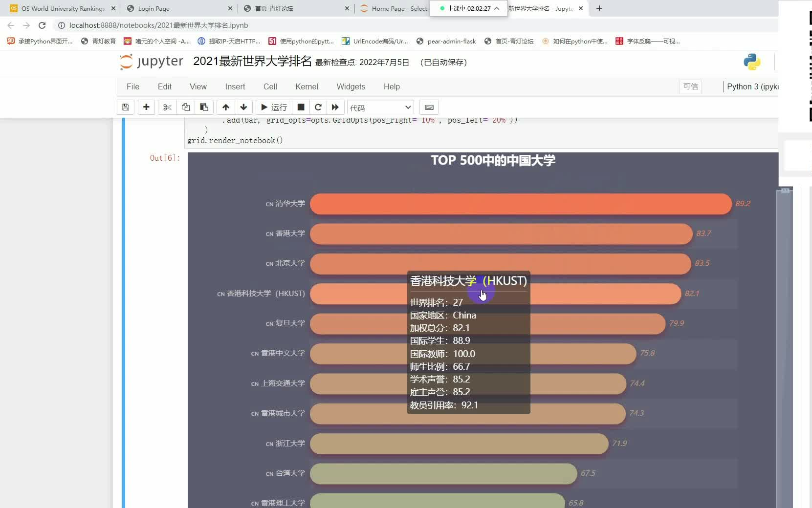Viewport: 812px width, 508px height.
Task: Open the command palette keyboard icon
Action: coord(429,107)
